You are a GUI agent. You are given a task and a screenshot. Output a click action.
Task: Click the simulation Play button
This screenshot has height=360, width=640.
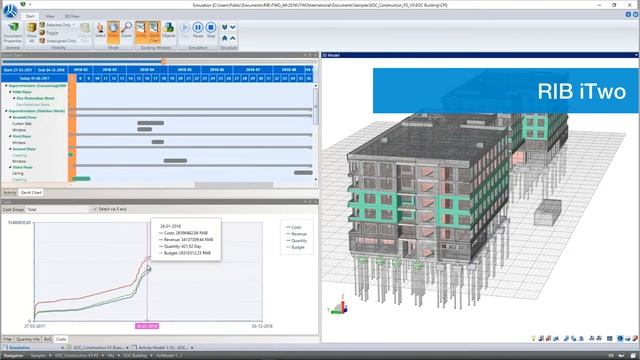coord(184,30)
